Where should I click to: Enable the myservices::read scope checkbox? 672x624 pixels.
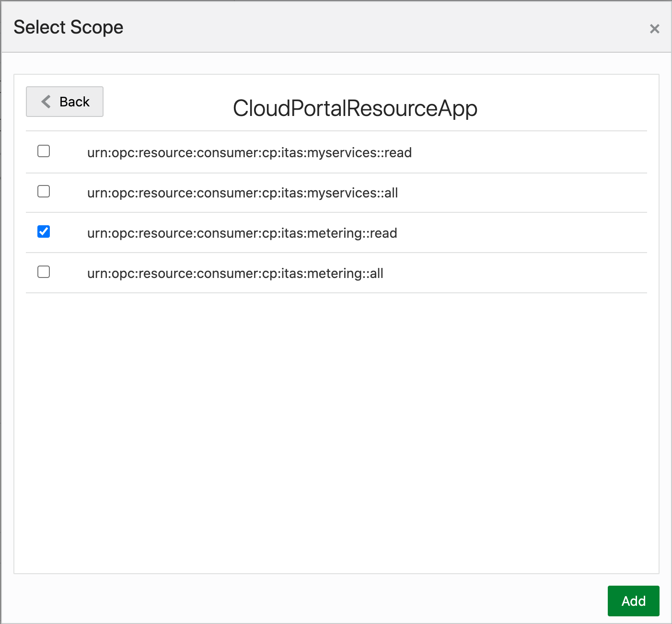[x=44, y=151]
